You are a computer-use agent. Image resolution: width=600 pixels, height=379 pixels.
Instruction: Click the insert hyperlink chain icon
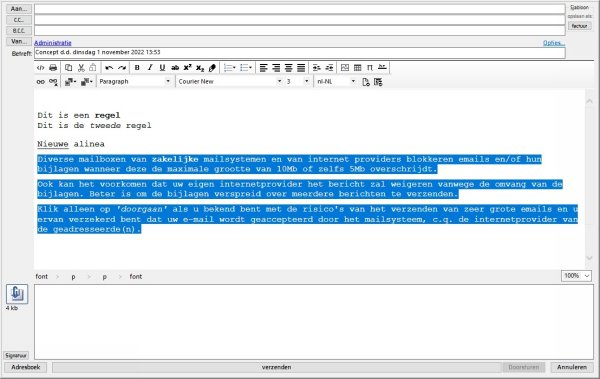point(41,82)
